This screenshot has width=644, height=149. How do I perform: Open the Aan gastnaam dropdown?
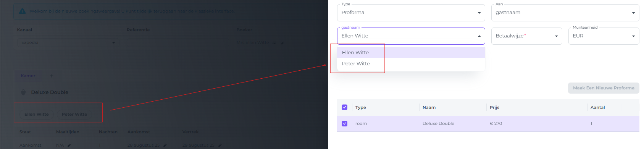[x=565, y=13]
